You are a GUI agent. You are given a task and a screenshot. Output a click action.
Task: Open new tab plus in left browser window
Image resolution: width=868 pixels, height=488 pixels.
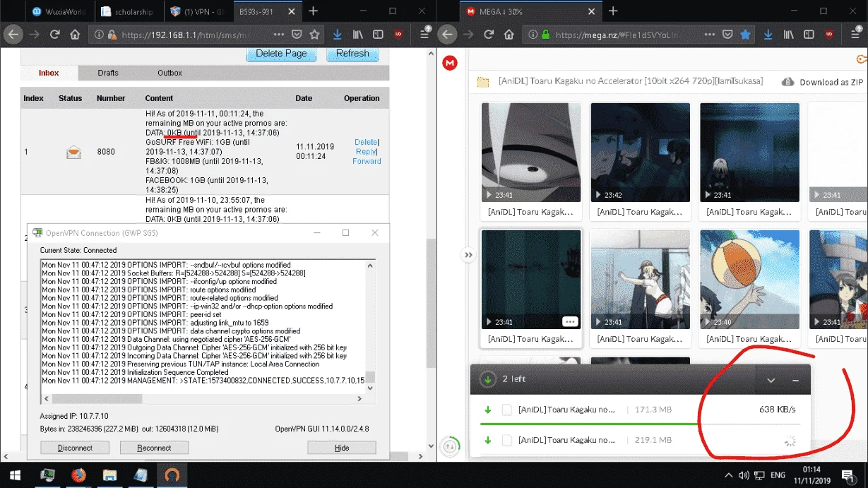click(x=314, y=11)
